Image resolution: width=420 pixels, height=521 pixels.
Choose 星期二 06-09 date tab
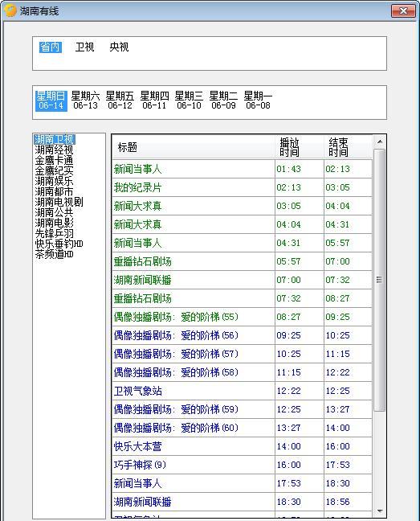(x=223, y=101)
